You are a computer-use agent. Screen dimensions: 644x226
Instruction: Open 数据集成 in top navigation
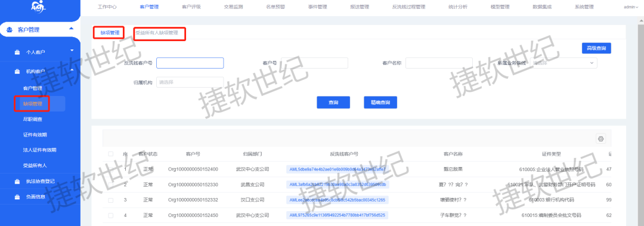pos(542,7)
